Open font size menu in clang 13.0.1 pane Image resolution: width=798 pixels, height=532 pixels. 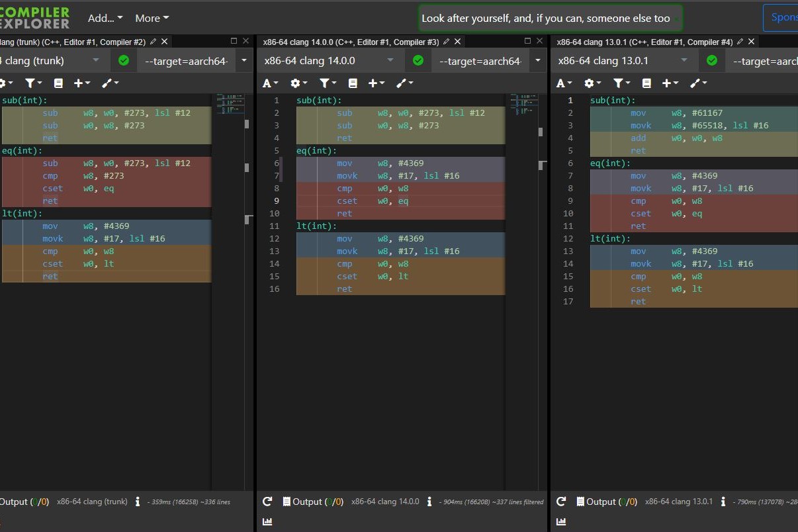click(564, 83)
